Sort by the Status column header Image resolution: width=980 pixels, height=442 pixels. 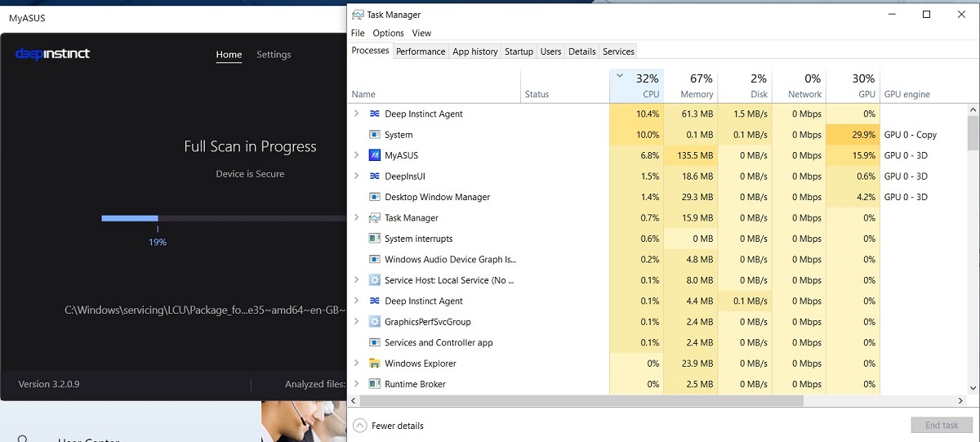(565, 87)
